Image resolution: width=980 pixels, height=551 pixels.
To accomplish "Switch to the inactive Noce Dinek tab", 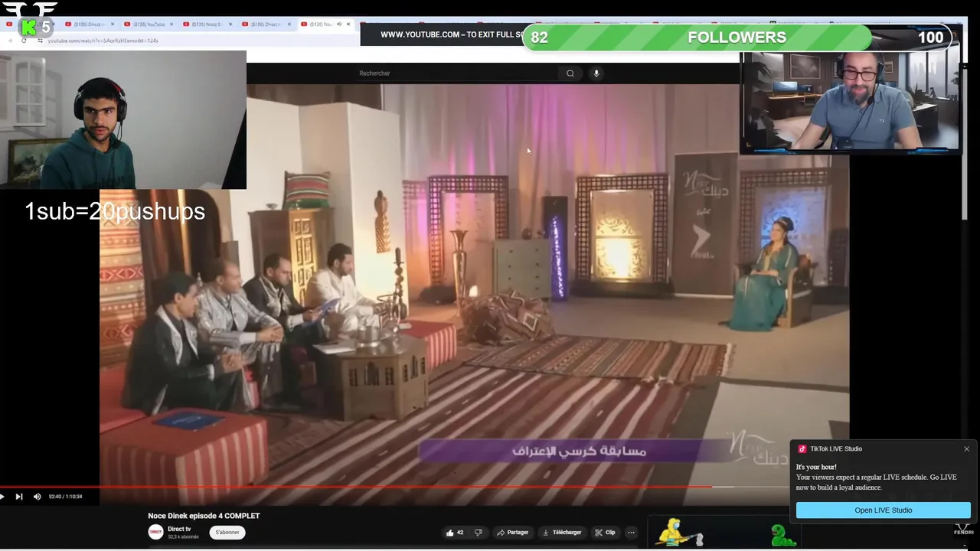I will tap(208, 24).
